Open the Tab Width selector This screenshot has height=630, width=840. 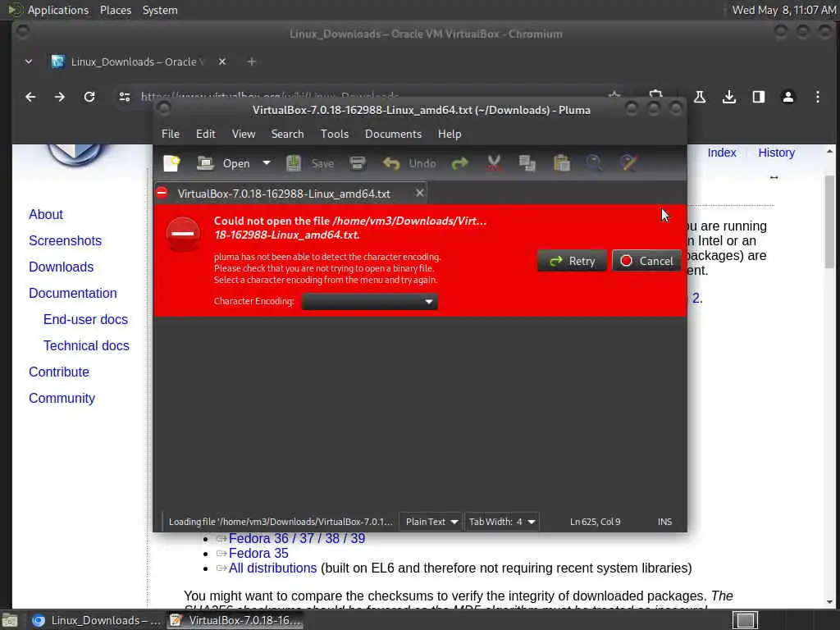pos(501,521)
